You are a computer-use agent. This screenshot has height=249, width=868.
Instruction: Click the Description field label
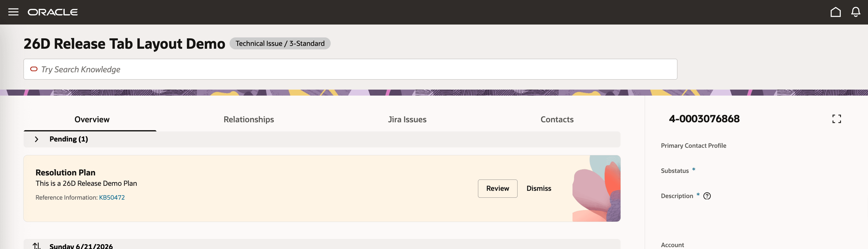click(677, 196)
